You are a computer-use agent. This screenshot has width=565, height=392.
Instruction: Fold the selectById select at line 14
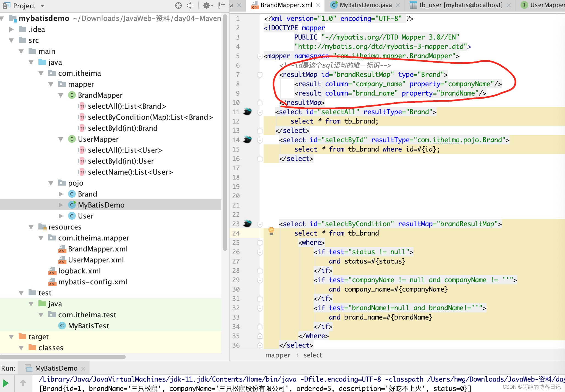tap(260, 140)
